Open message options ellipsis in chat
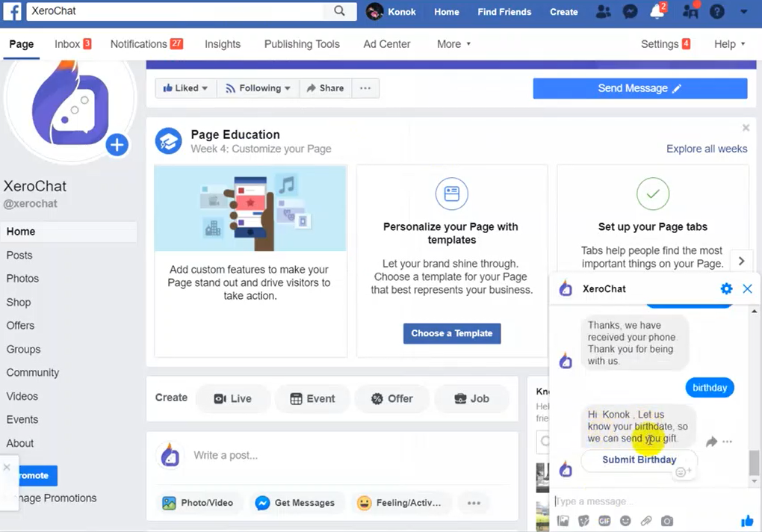The width and height of the screenshot is (762, 532). coord(727,442)
